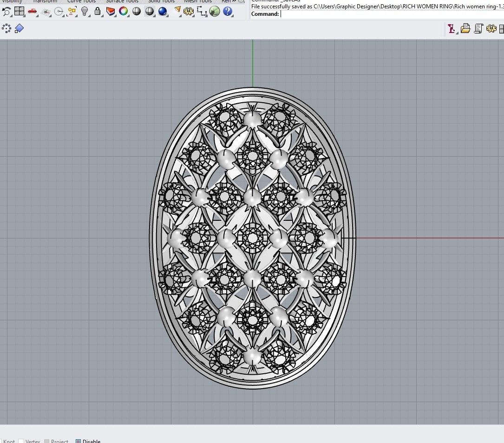Toggle the Disable osnap checkbox
Image resolution: width=504 pixels, height=443 pixels.
78,441
